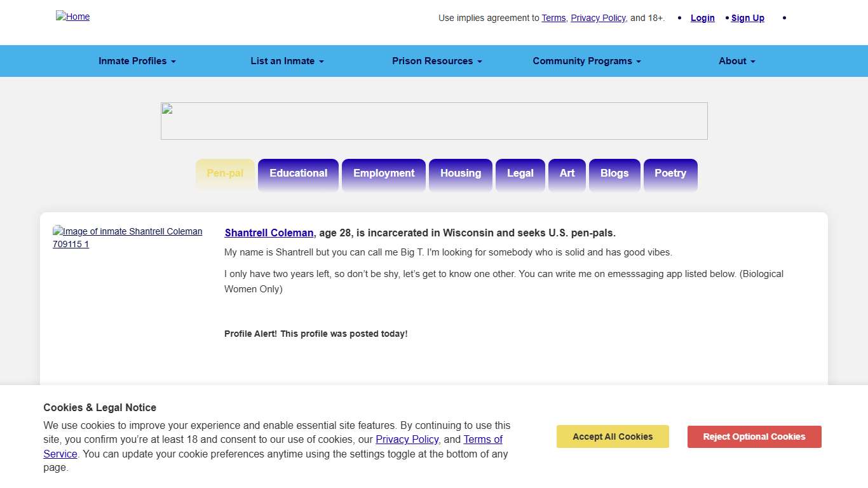Open the Inmate Profiles dropdown menu
The height and width of the screenshot is (488, 868).
pos(137,61)
